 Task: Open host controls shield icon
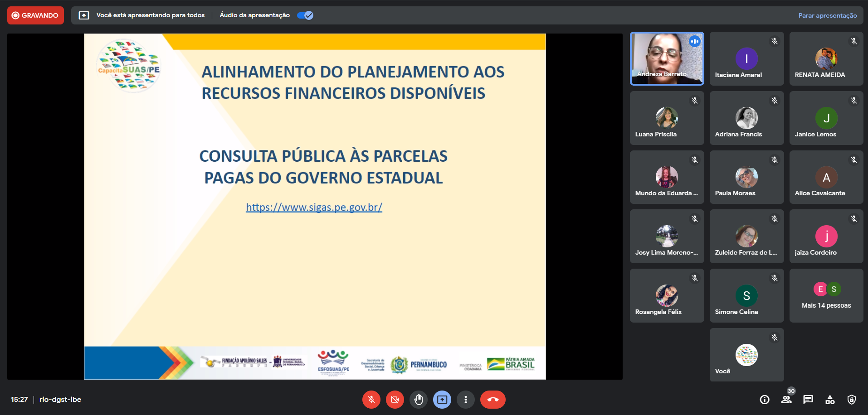coord(852,400)
